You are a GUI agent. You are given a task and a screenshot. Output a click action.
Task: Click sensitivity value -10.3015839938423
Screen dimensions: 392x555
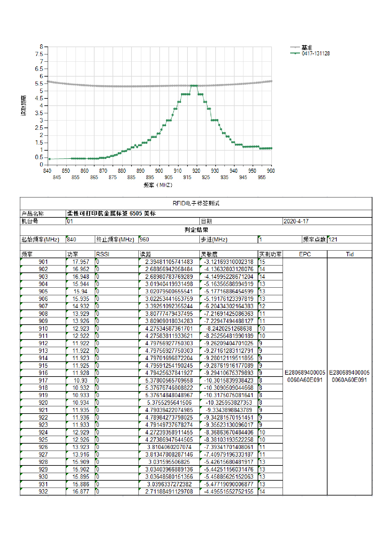pyautogui.click(x=229, y=380)
